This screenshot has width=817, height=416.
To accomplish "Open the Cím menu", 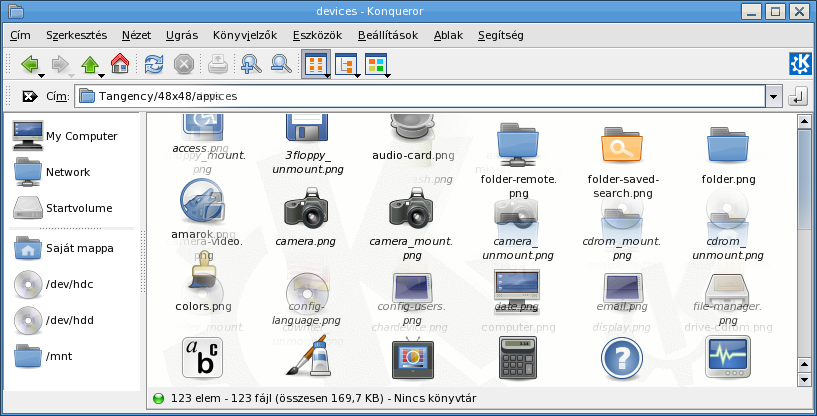I will coord(20,35).
